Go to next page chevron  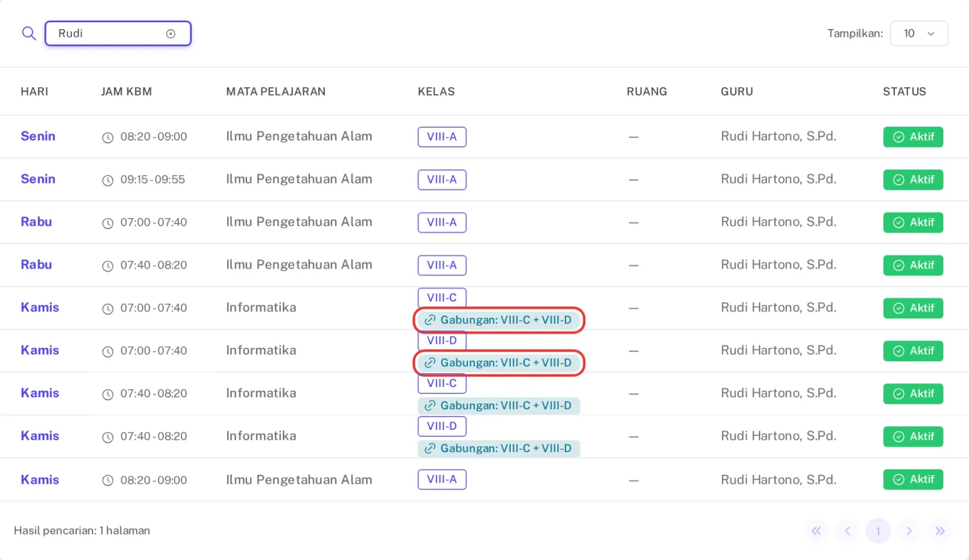pos(909,531)
